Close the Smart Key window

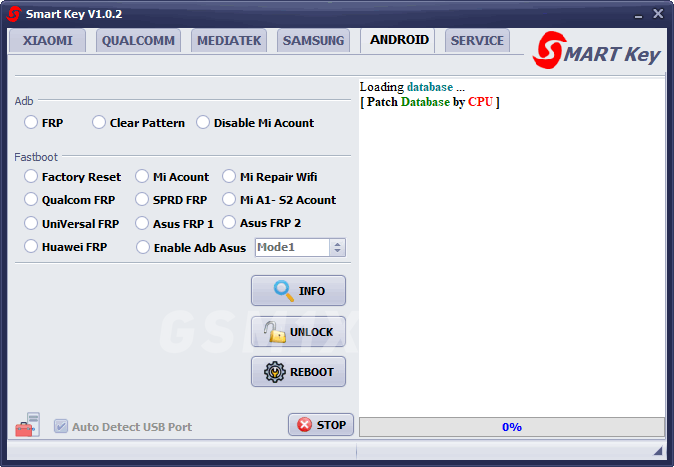[658, 14]
